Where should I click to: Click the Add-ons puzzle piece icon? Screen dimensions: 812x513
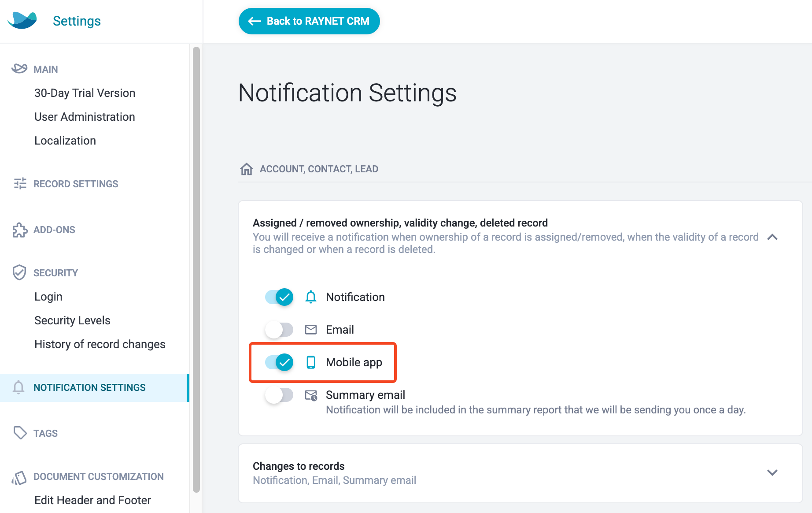click(x=20, y=230)
